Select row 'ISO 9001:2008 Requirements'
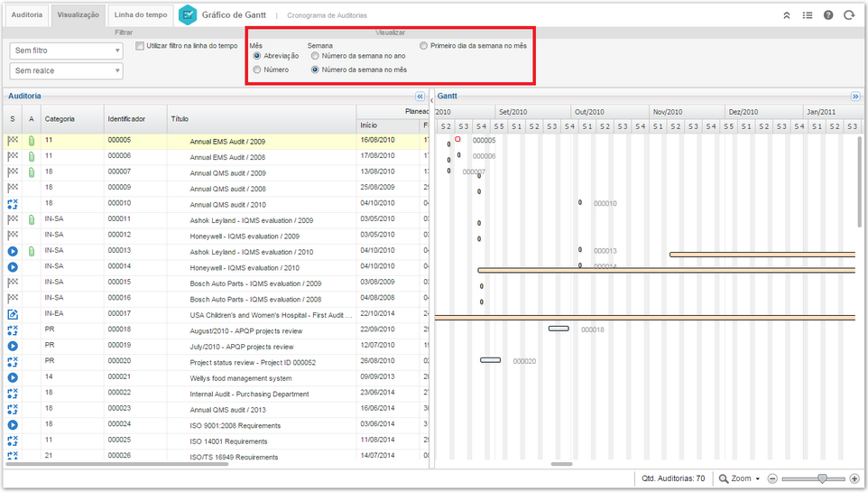 [216, 425]
